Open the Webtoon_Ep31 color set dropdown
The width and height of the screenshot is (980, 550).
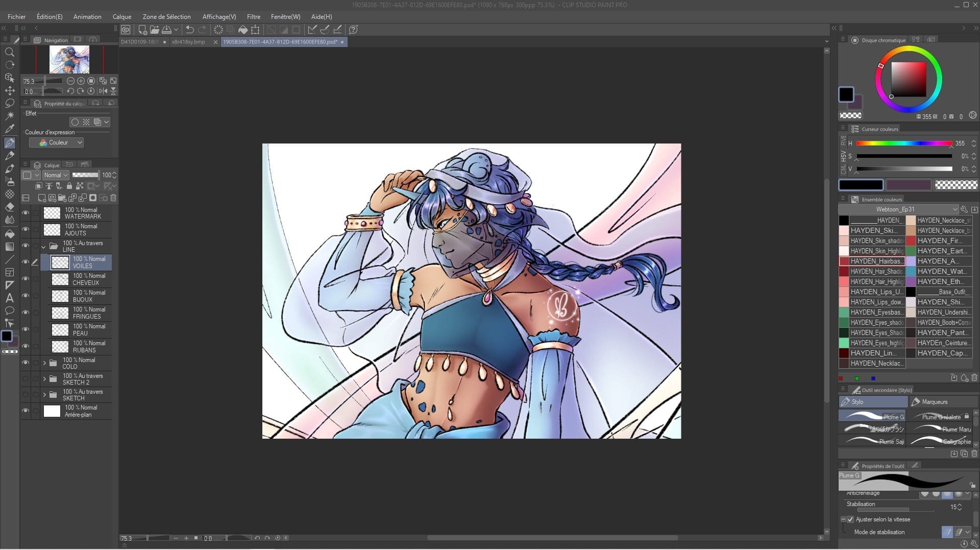pyautogui.click(x=898, y=209)
